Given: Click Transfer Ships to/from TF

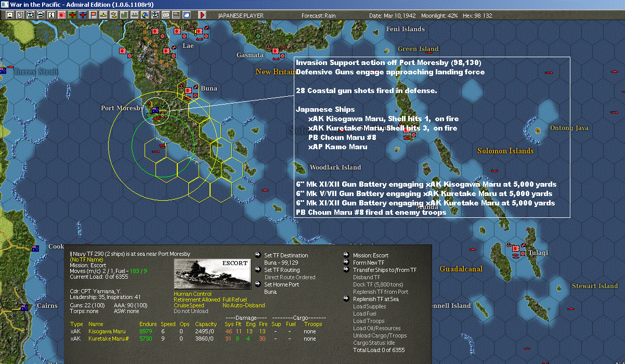Looking at the screenshot, I should (385, 270).
